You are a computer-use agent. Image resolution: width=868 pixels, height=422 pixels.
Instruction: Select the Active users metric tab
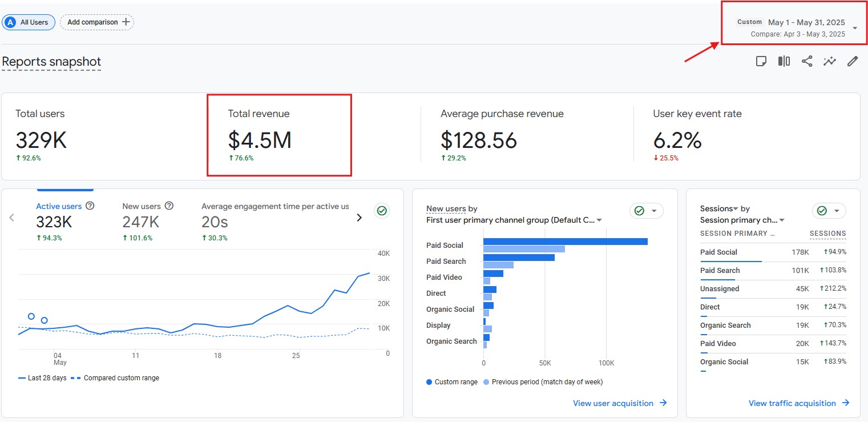(65, 221)
